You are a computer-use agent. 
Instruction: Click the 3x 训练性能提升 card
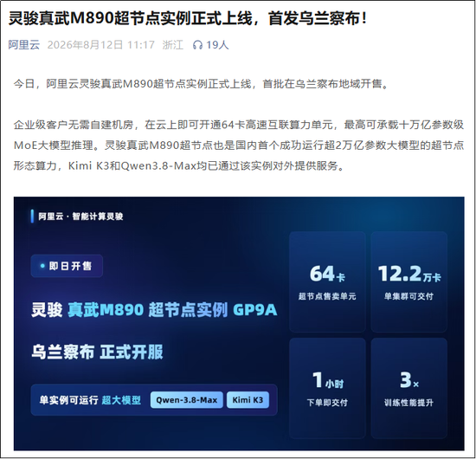tap(408, 388)
